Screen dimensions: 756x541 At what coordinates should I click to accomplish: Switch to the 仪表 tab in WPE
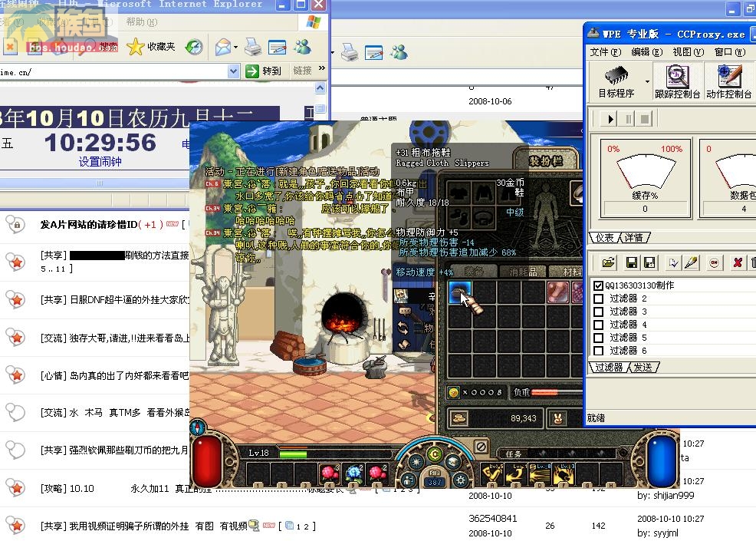tap(605, 237)
